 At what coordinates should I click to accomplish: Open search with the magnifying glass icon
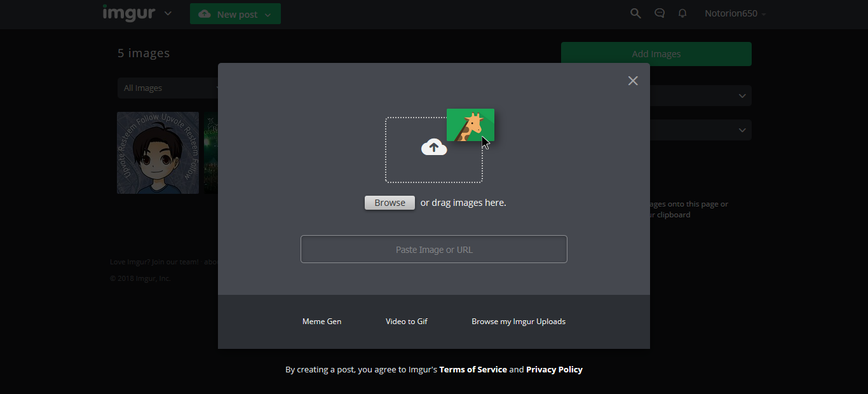(x=635, y=13)
